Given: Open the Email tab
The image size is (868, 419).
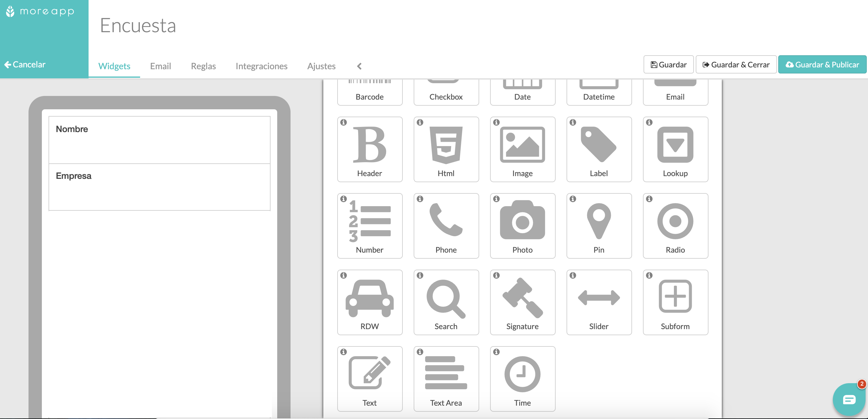Looking at the screenshot, I should tap(160, 66).
